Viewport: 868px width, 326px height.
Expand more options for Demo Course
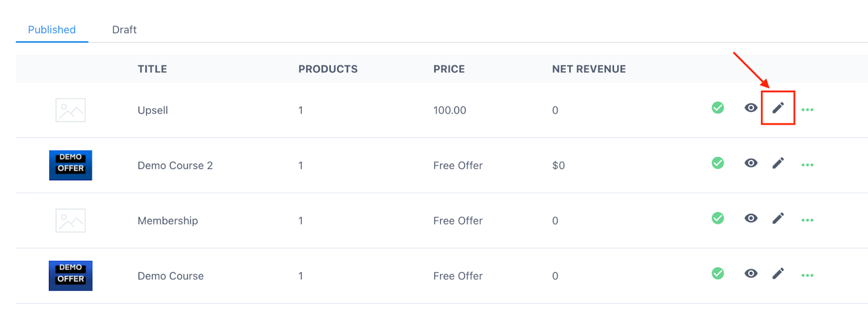[807, 275]
